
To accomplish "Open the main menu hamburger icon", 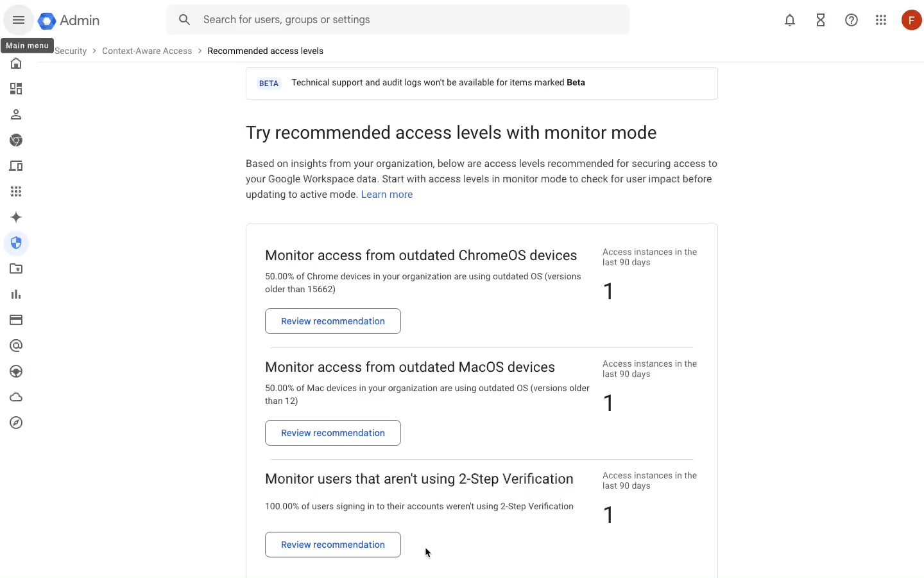I will click(x=19, y=20).
